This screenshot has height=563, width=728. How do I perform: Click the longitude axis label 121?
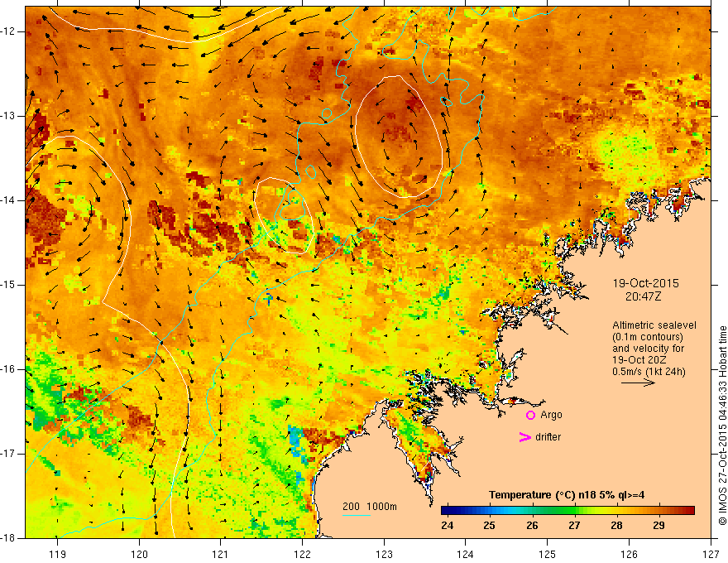coord(221,554)
